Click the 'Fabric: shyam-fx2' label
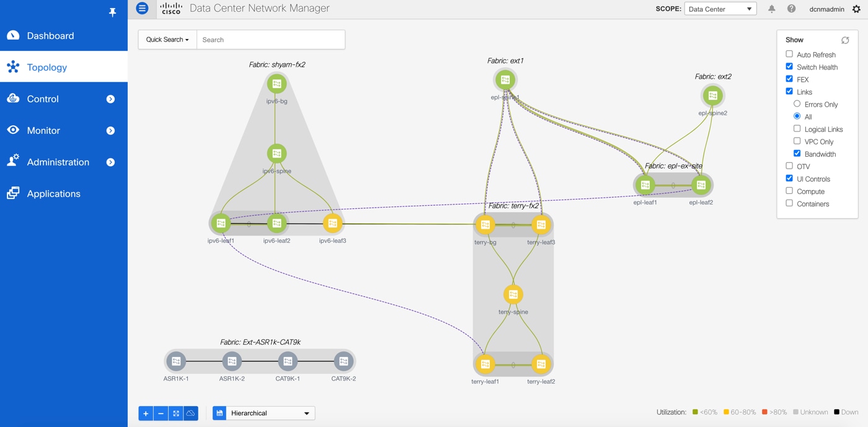Image resolution: width=868 pixels, height=427 pixels. pyautogui.click(x=277, y=64)
